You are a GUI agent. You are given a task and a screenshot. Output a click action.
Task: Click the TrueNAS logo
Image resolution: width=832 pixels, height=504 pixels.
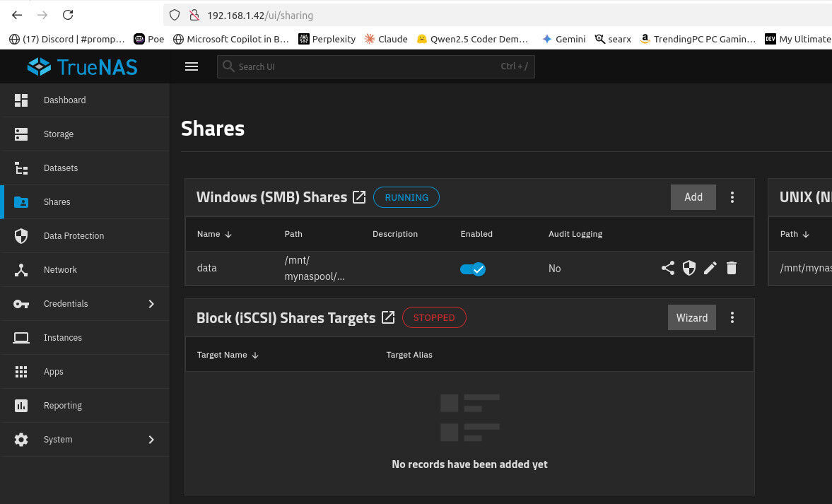(83, 66)
